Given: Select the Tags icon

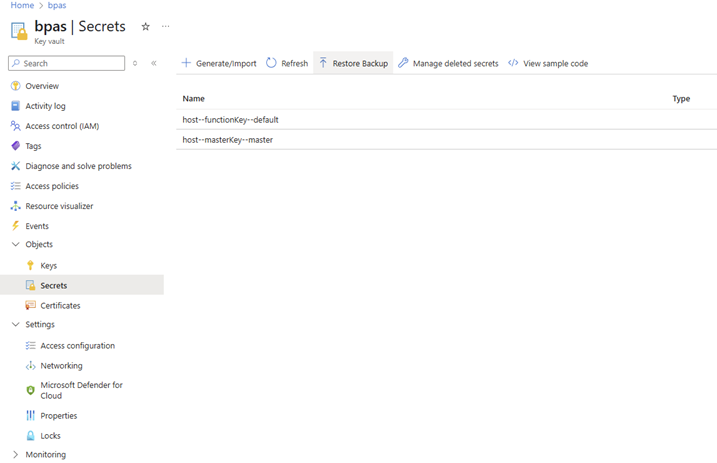Looking at the screenshot, I should click(x=16, y=146).
